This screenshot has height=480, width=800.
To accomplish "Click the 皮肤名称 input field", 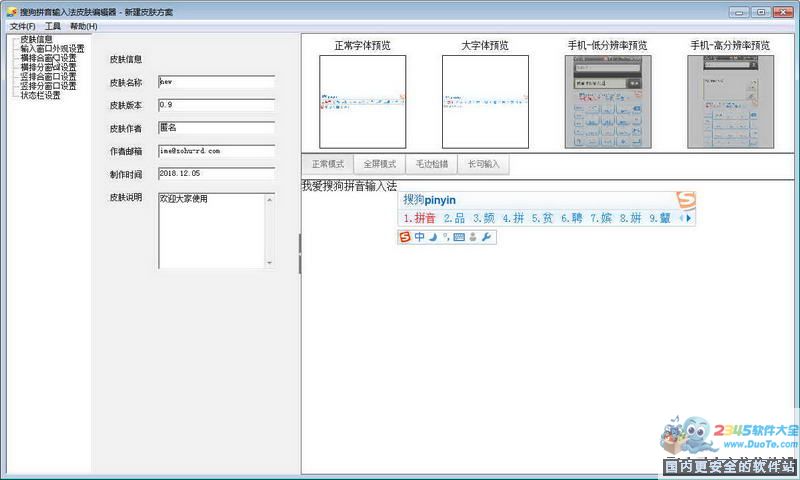I will coord(216,82).
